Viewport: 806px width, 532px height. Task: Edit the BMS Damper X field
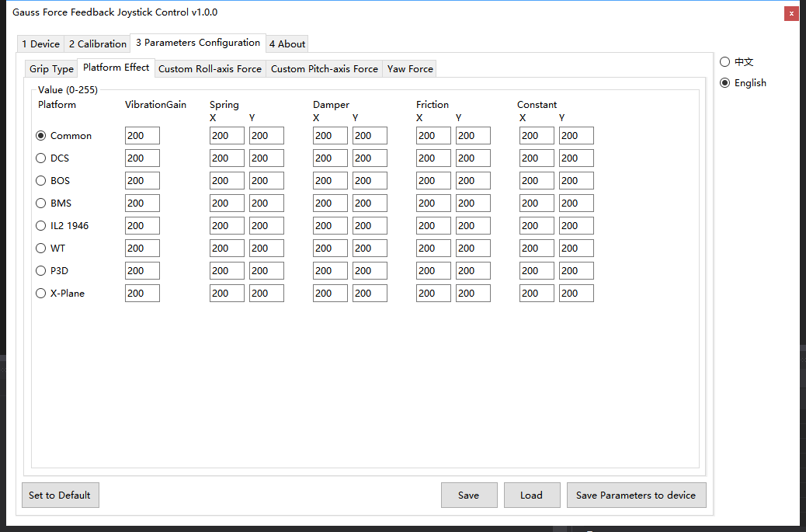[330, 203]
